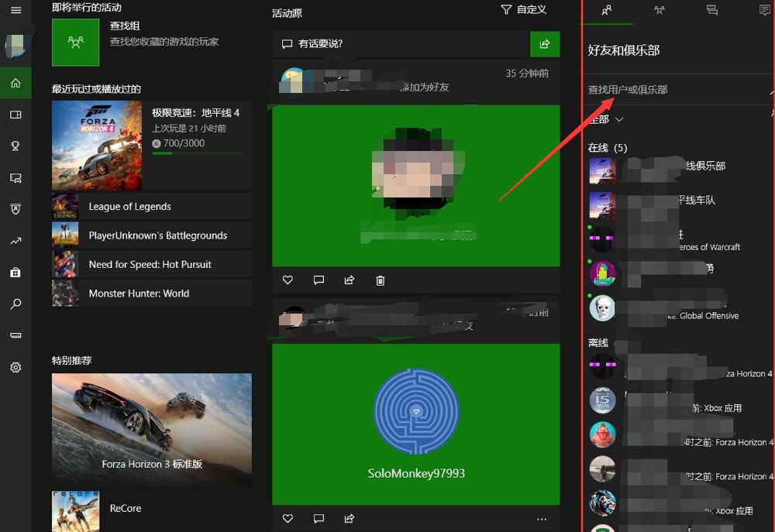Click the 最近玩过或播放过的 heading
This screenshot has width=775, height=532.
tap(96, 89)
